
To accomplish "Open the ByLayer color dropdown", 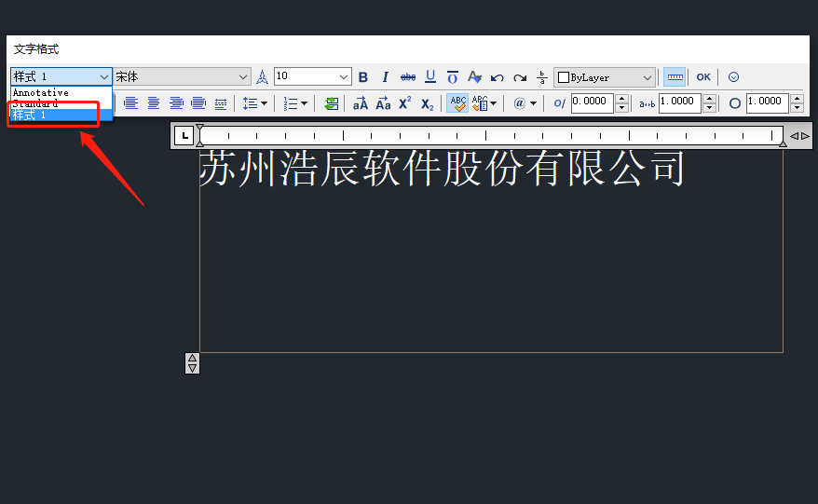I will [x=604, y=77].
